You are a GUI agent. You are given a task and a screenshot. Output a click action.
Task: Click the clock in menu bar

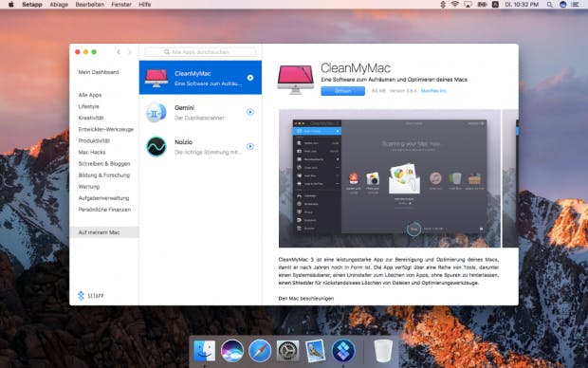coord(522,5)
